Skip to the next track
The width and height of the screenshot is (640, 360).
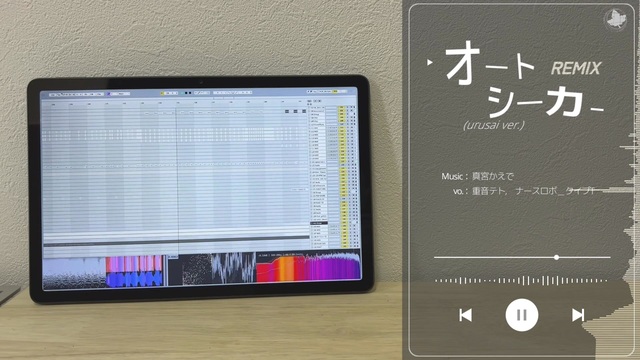coord(578,315)
